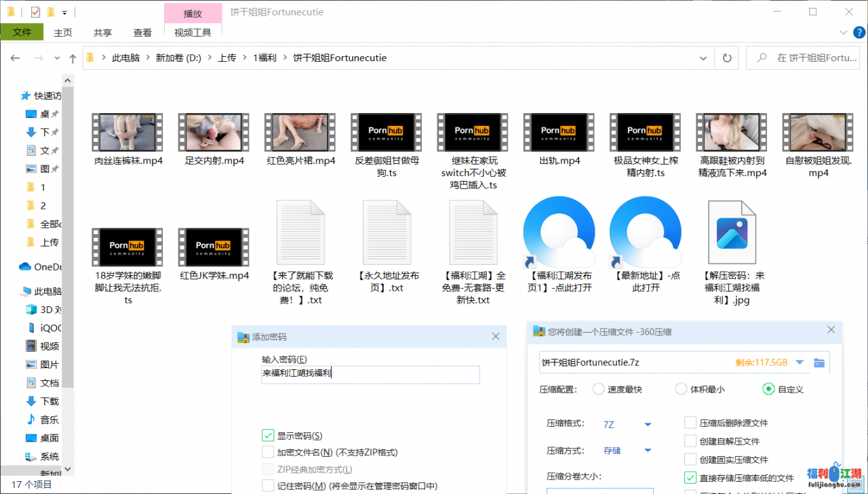Switch to the 查看 ribbon tab
Image resolution: width=868 pixels, height=494 pixels.
[x=142, y=33]
